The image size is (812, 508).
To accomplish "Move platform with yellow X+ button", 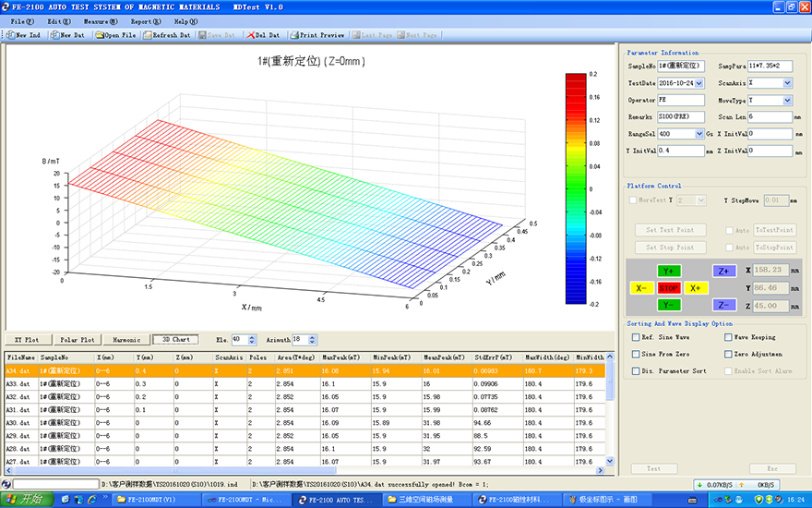I will (696, 288).
